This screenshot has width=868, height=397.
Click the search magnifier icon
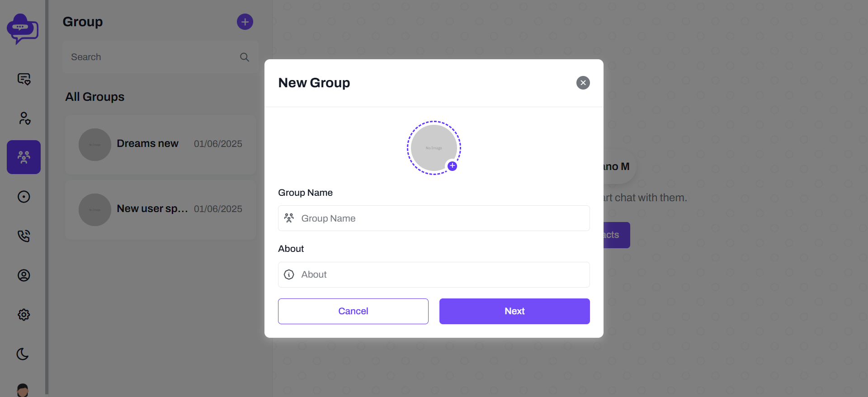(x=245, y=57)
